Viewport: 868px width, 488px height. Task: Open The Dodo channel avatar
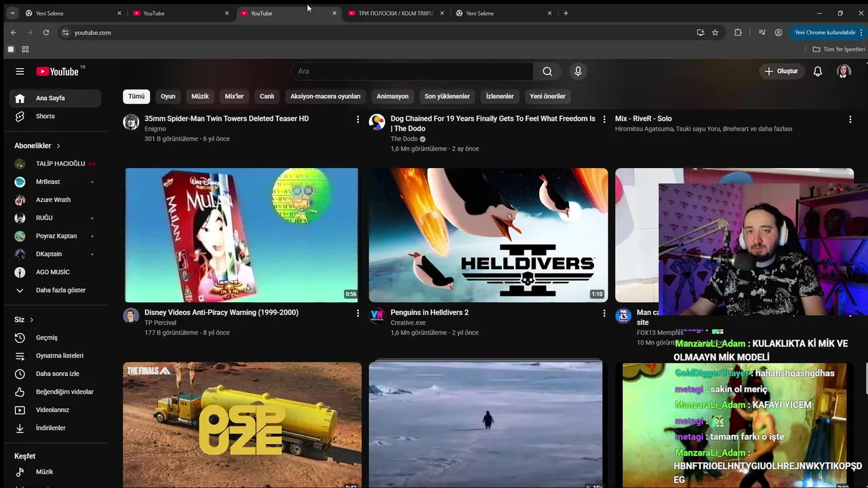coord(377,122)
